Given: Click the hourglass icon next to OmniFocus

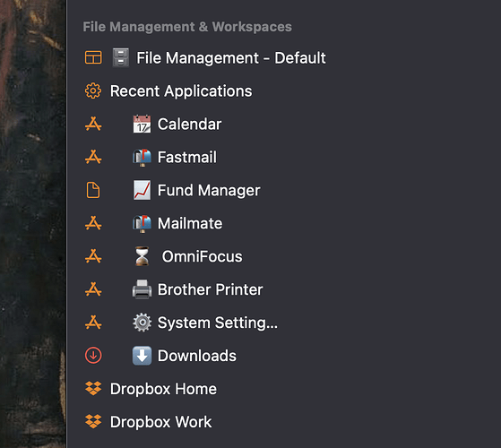Looking at the screenshot, I should coord(142,256).
